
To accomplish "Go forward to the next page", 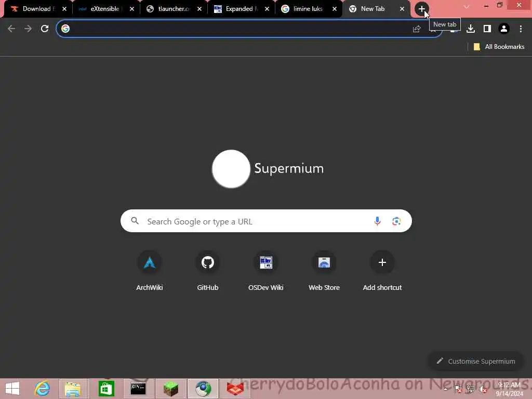I will tap(28, 29).
